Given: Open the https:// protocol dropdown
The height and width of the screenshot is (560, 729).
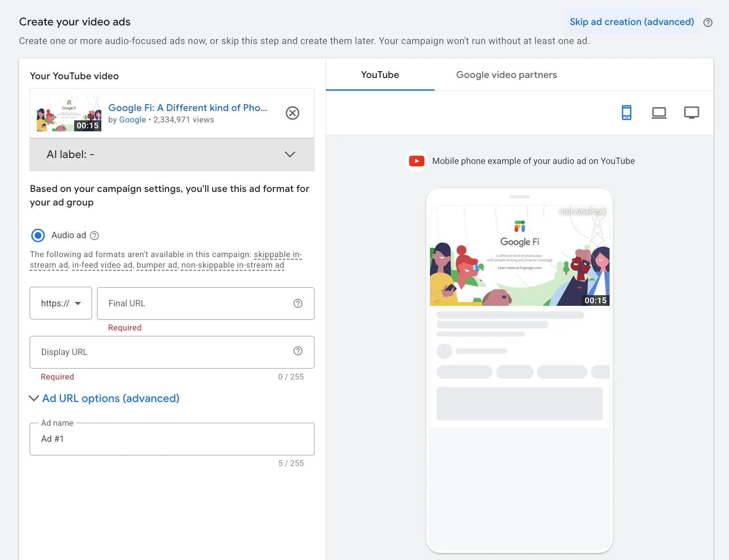Looking at the screenshot, I should tap(61, 303).
